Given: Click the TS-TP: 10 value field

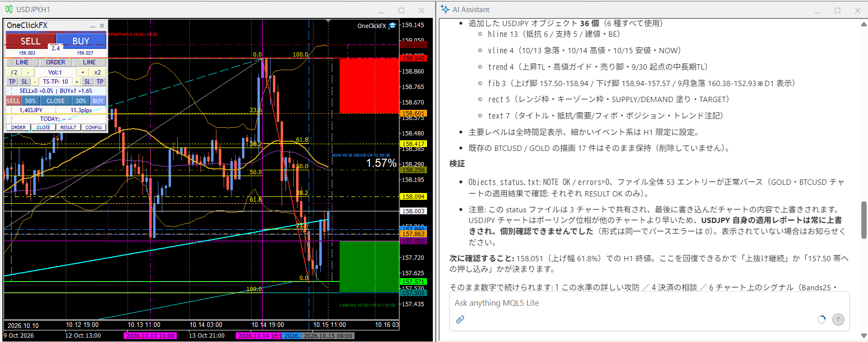Looking at the screenshot, I should point(56,82).
